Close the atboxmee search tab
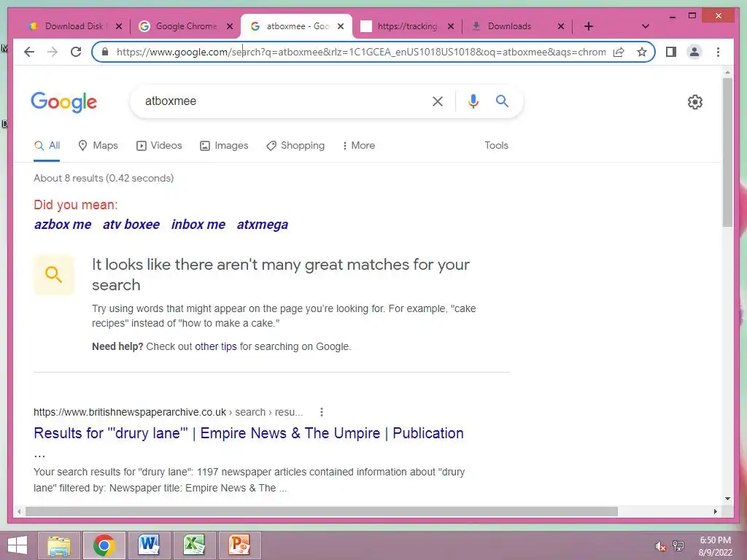The image size is (747, 560). point(341,26)
